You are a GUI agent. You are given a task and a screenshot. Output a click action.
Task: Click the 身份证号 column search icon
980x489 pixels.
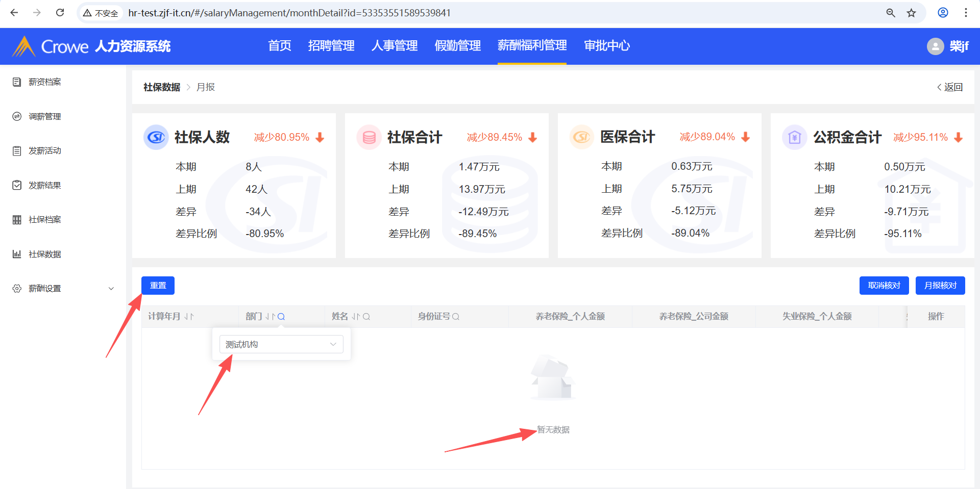point(456,317)
